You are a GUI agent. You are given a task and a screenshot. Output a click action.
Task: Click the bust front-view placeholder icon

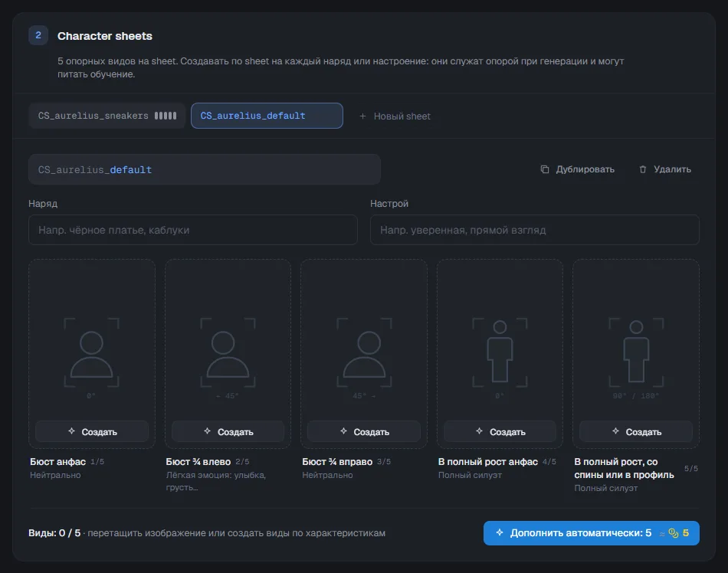point(91,352)
